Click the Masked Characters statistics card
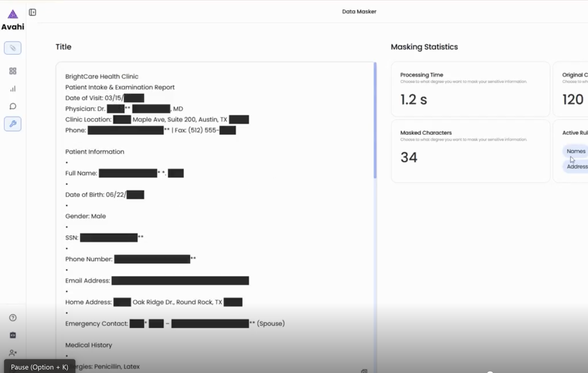This screenshot has width=588, height=373. 470,151
